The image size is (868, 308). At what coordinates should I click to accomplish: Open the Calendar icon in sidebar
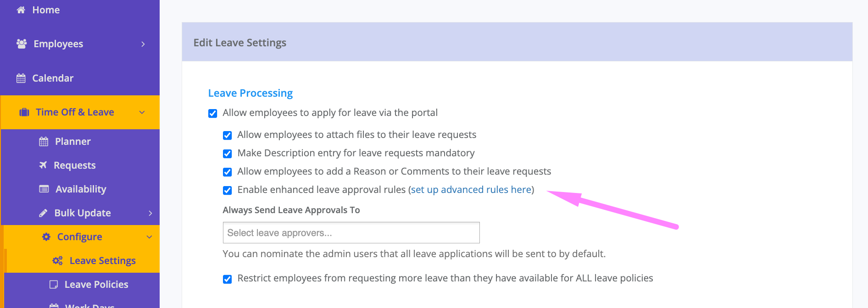pyautogui.click(x=21, y=77)
